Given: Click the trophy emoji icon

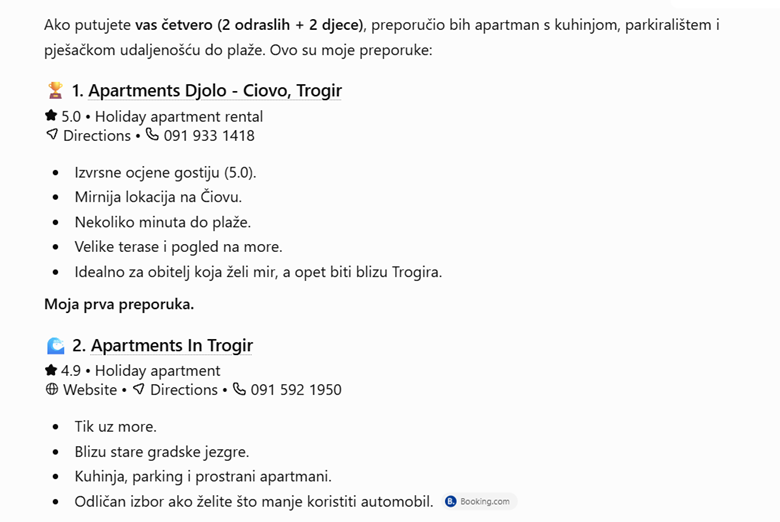Looking at the screenshot, I should tap(55, 90).
